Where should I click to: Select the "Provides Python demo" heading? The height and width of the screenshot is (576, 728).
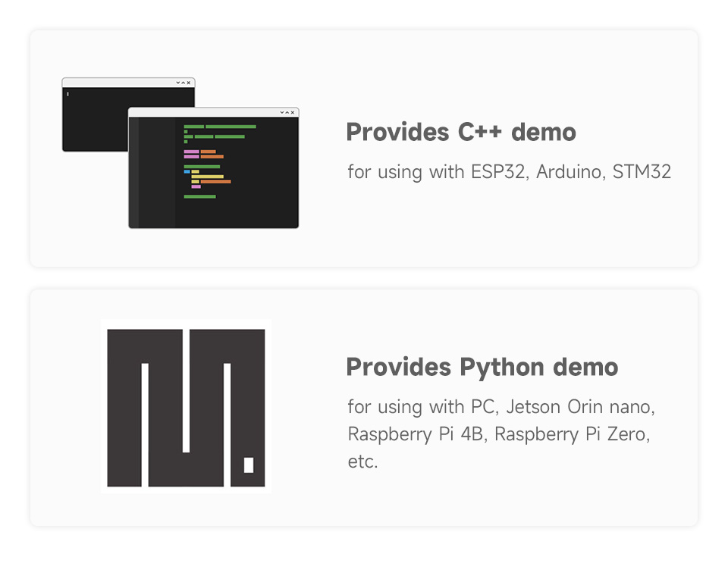point(482,367)
